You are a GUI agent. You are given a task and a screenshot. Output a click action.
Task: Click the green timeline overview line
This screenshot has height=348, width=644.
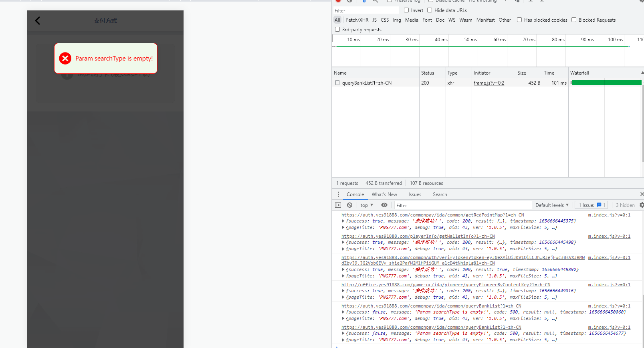tap(483, 47)
